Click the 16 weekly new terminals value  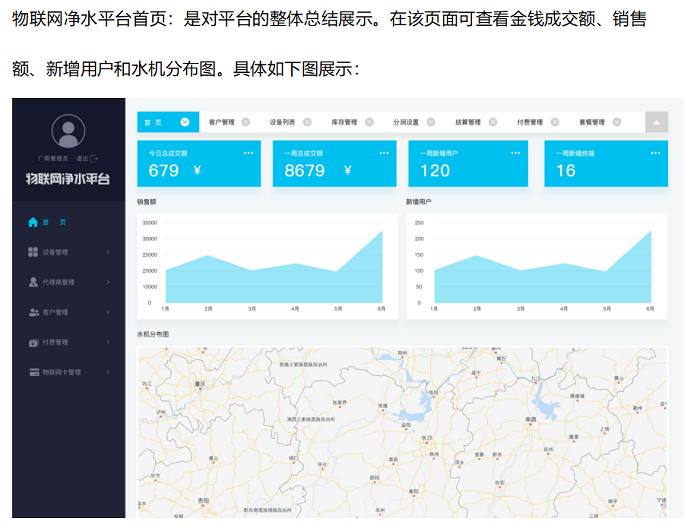tap(566, 171)
